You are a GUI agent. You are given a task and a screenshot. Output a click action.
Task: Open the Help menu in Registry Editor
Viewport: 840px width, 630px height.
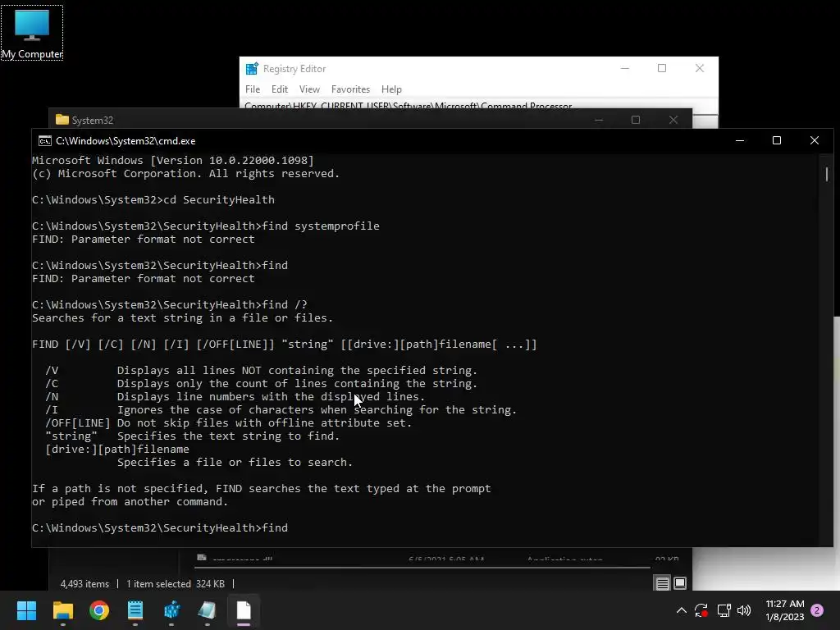pos(391,89)
